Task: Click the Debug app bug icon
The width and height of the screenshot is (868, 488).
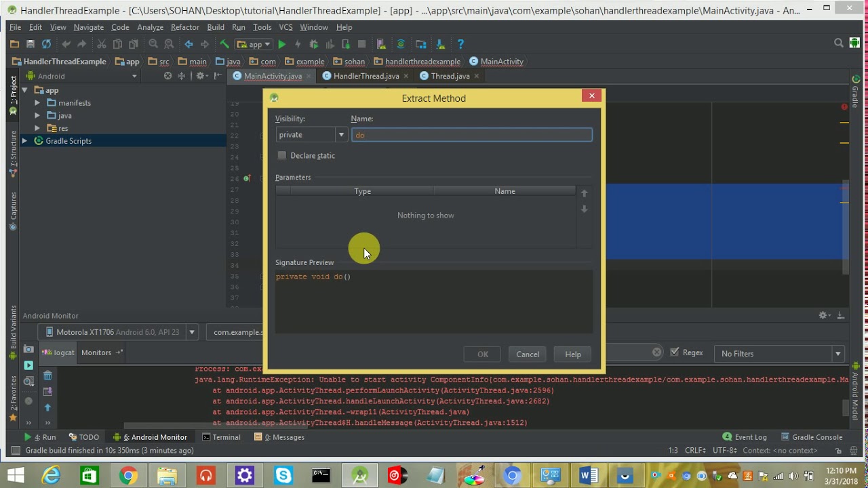Action: pos(313,44)
